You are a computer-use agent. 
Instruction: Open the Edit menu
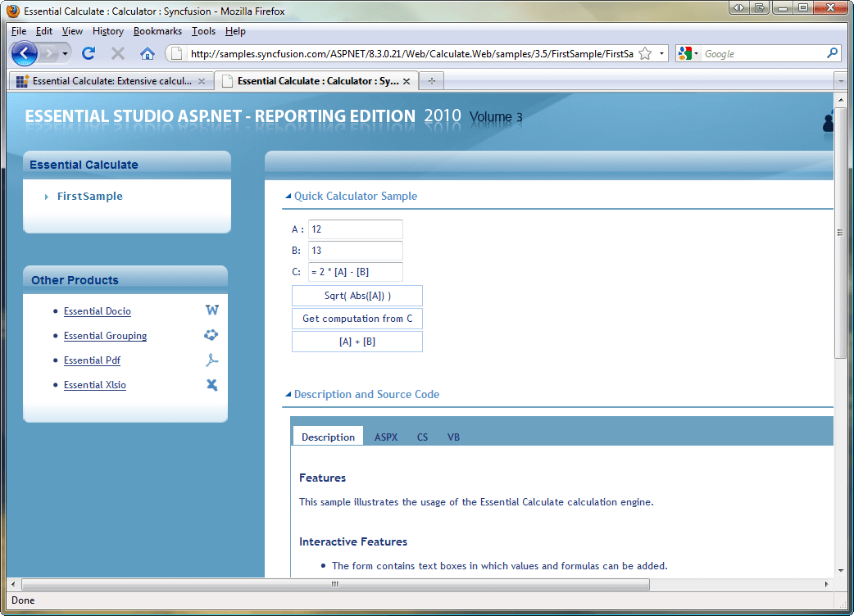[x=44, y=31]
